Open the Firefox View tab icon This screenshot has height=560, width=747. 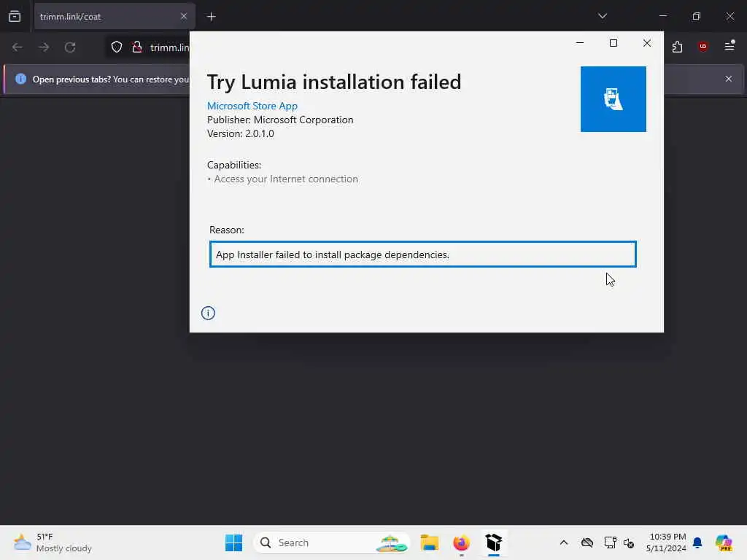[x=15, y=17]
